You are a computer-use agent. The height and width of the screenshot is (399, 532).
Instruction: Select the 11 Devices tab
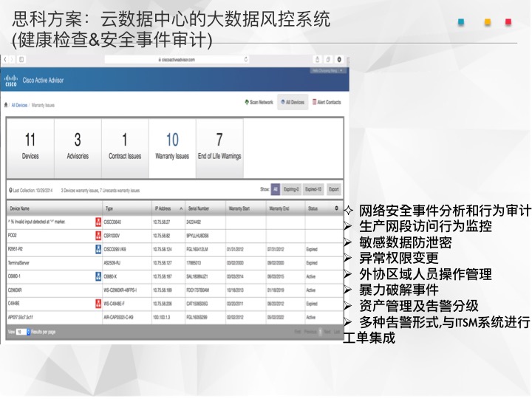(x=30, y=148)
